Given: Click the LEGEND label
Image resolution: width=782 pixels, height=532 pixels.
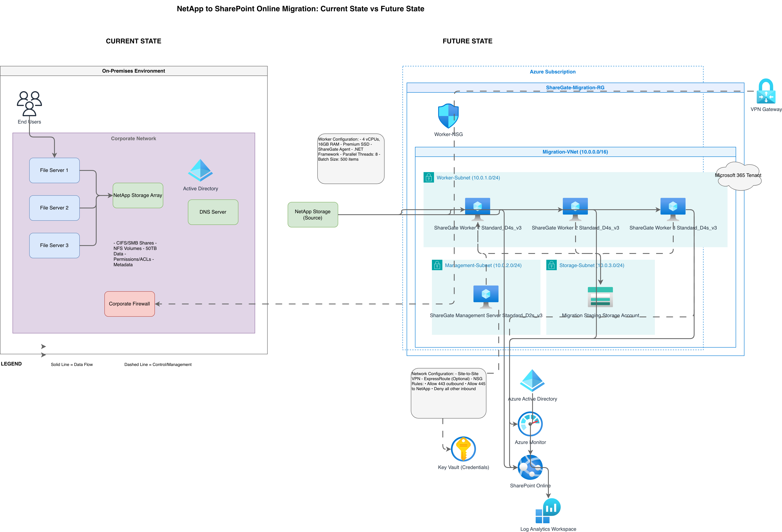Looking at the screenshot, I should 11,364.
